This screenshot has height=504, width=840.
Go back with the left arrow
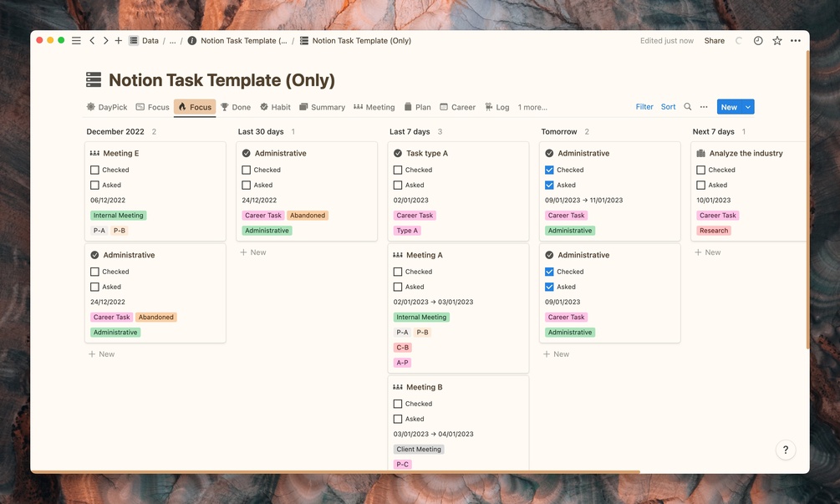tap(92, 41)
